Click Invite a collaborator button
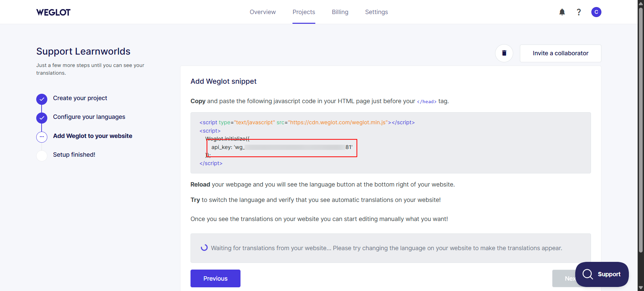This screenshot has height=291, width=644. pyautogui.click(x=560, y=53)
